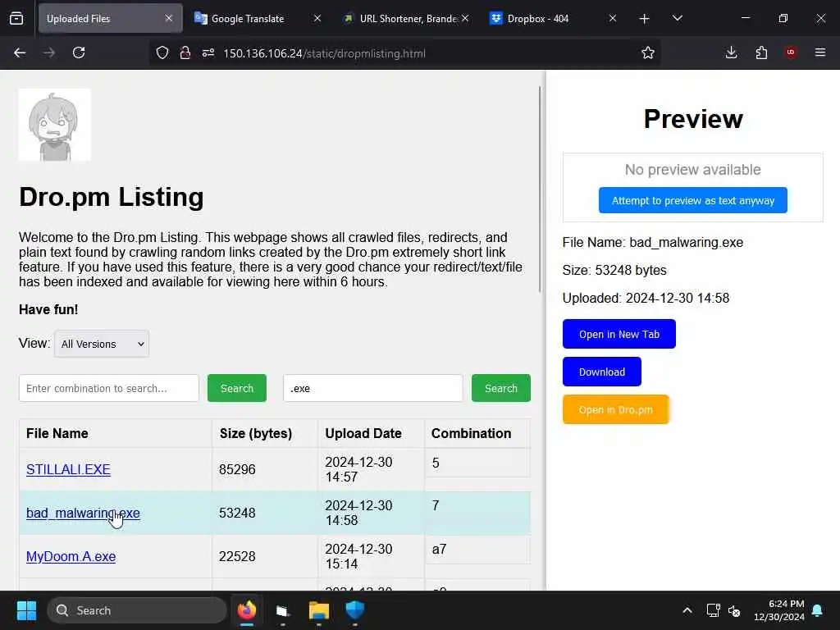Open site permissions icon in address bar
840x630 pixels.
tap(208, 52)
